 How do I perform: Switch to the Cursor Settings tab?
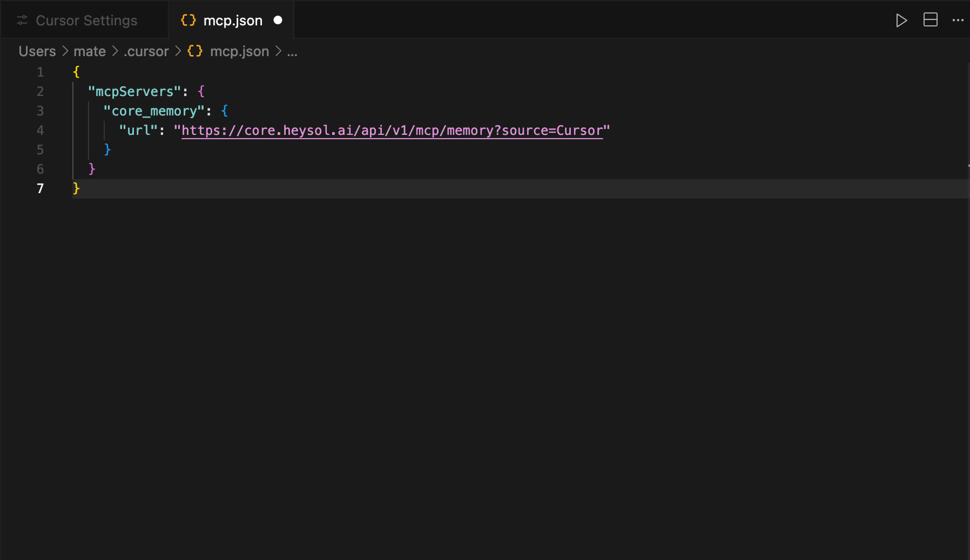point(86,21)
